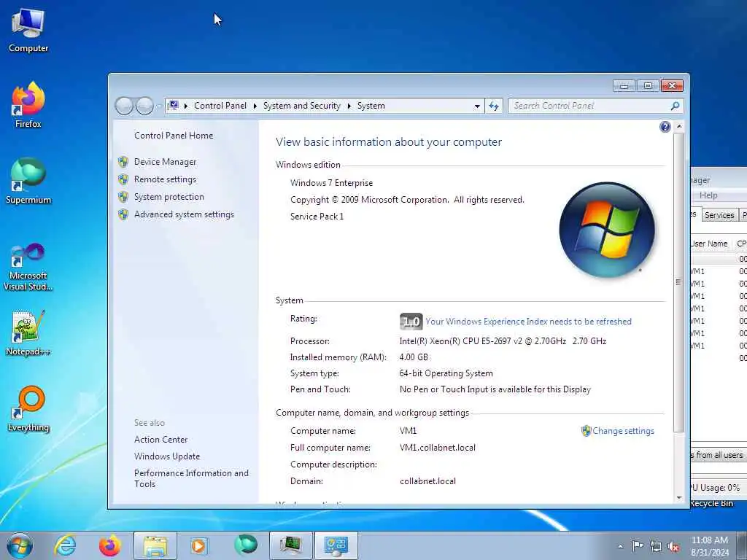The image size is (747, 560).
Task: Minimize the System window
Action: point(624,86)
